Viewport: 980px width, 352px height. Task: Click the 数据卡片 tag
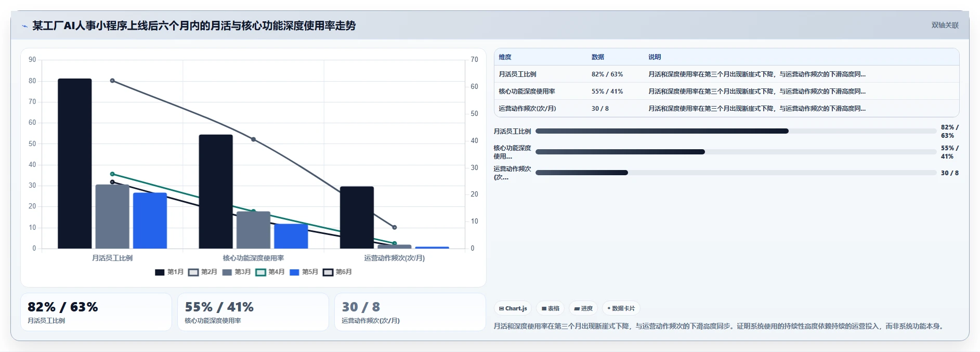tap(621, 308)
